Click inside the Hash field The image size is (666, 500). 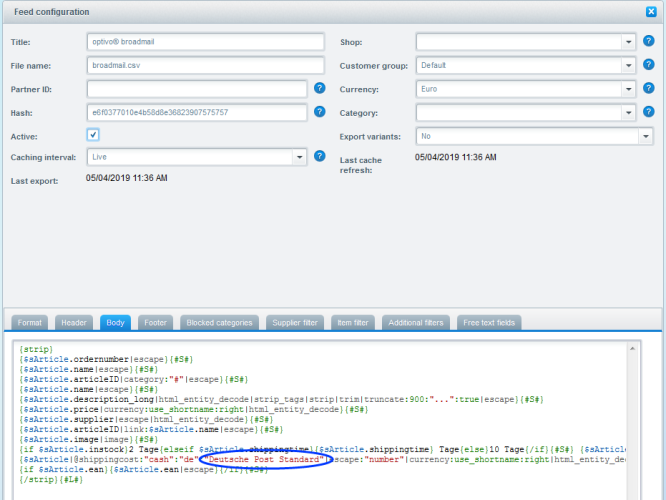(x=197, y=113)
